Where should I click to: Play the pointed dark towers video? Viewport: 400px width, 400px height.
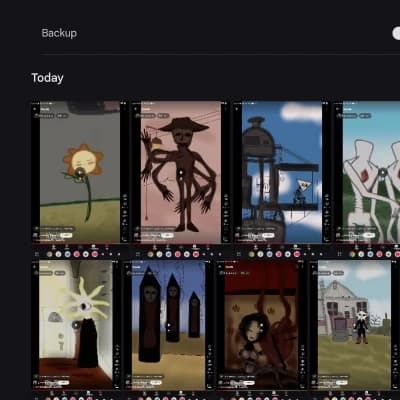click(169, 325)
